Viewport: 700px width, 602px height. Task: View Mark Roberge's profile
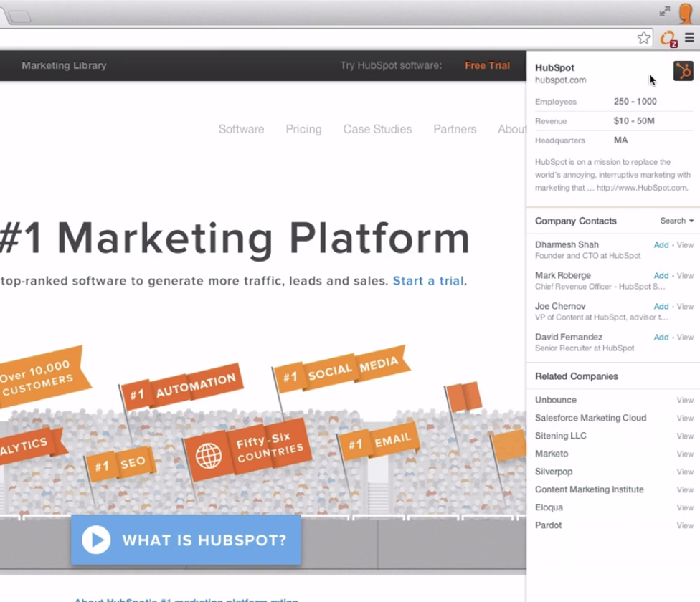pos(685,276)
